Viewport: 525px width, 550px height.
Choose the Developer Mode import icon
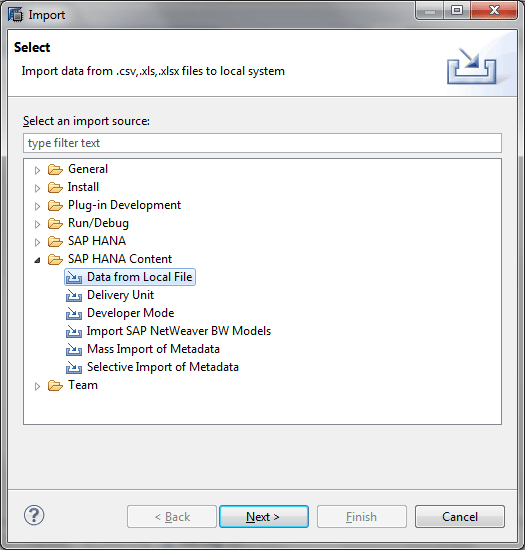[x=74, y=313]
